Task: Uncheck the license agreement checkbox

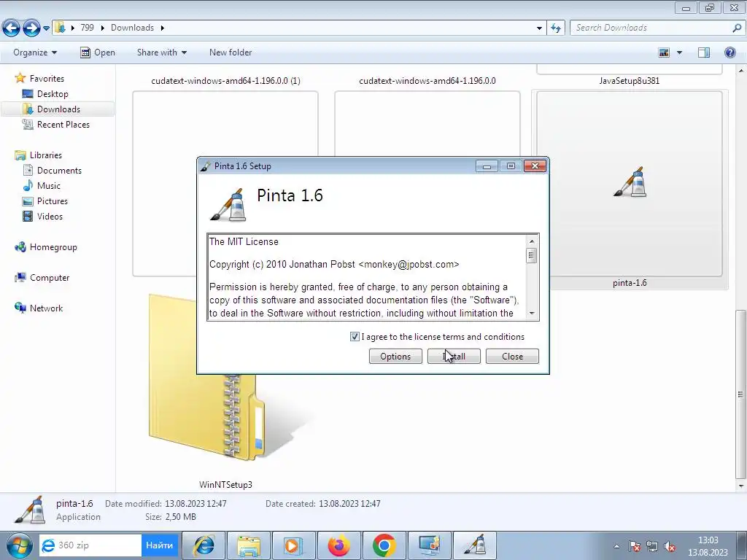Action: pyautogui.click(x=355, y=337)
